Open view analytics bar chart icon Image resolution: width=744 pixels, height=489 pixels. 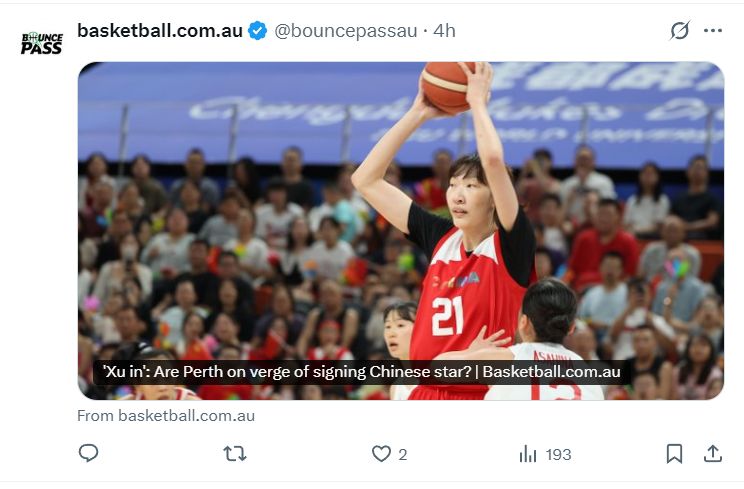click(528, 454)
